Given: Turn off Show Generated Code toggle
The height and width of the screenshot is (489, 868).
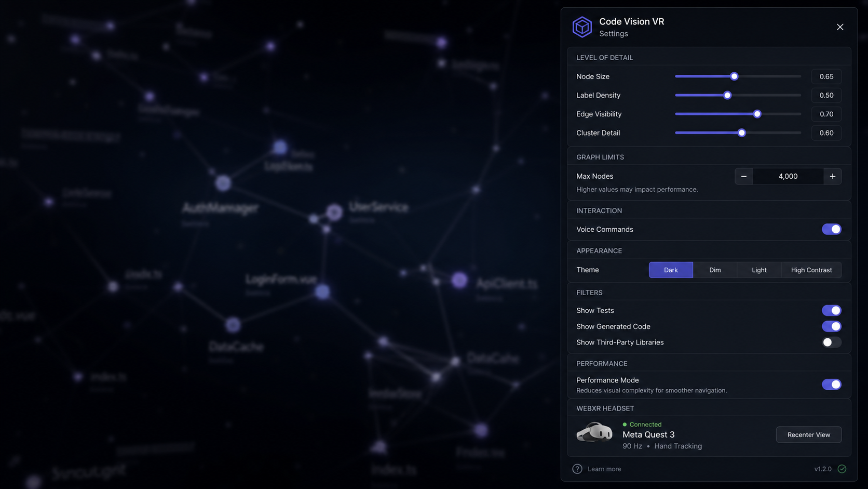Looking at the screenshot, I should (832, 326).
